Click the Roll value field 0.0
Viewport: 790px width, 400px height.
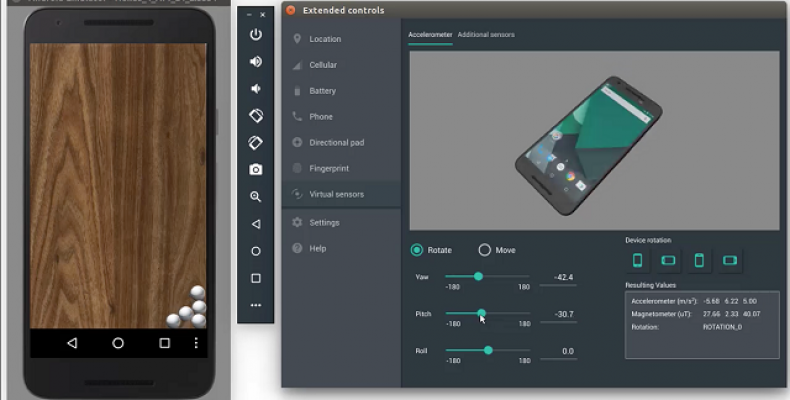coord(558,352)
